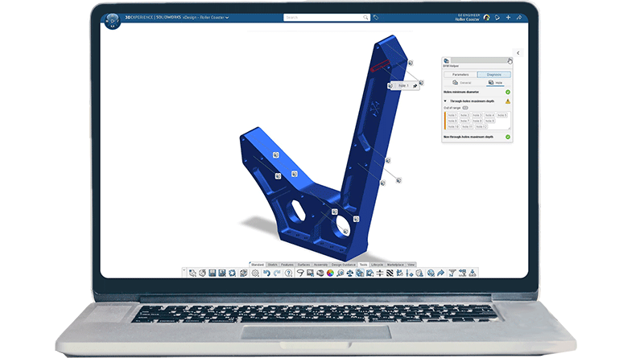Click the gear settings toolbar icon

point(255,273)
